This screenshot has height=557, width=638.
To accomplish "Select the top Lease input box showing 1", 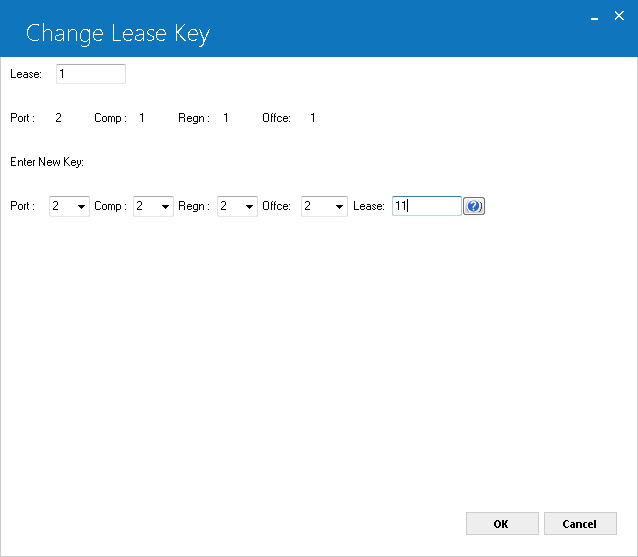I will click(x=91, y=74).
